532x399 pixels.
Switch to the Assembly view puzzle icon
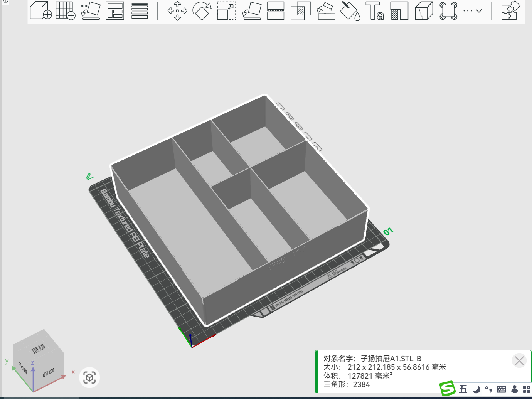(x=510, y=10)
